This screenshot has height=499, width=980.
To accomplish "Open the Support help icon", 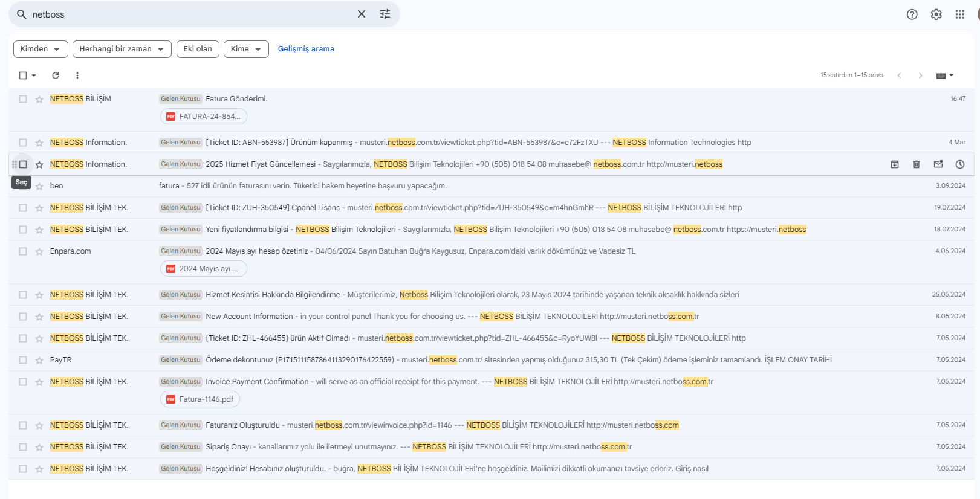I will click(x=912, y=14).
